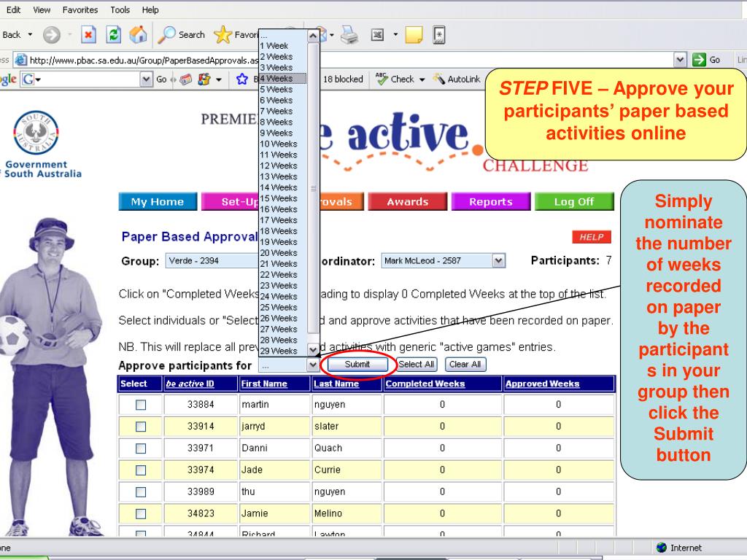Click the weeks list scrollbar thumb
Image resolution: width=747 pixels, height=560 pixels.
point(313,188)
